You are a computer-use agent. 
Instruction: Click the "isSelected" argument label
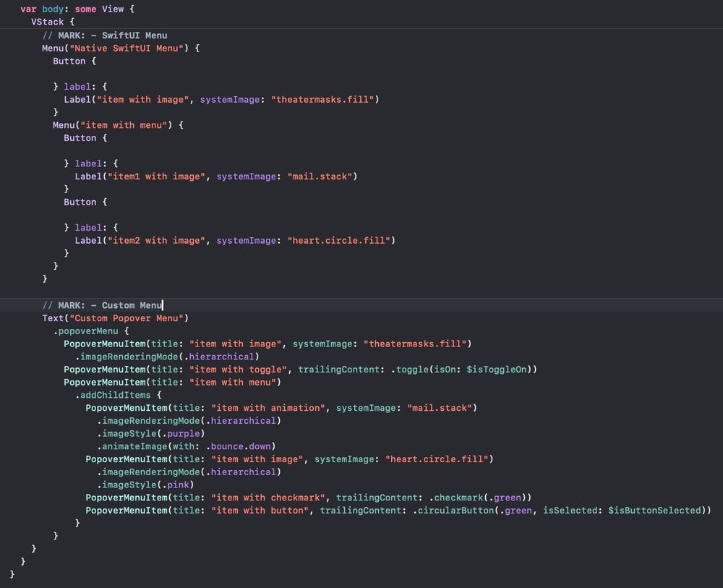(x=570, y=511)
